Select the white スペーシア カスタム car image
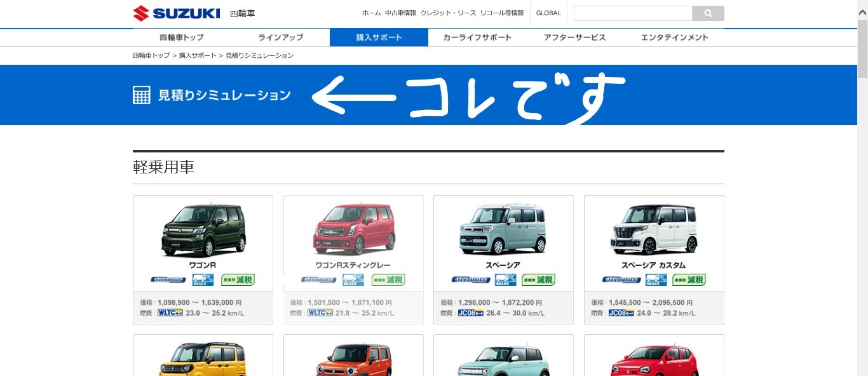Screen dimensions: 868x376 pos(654,229)
